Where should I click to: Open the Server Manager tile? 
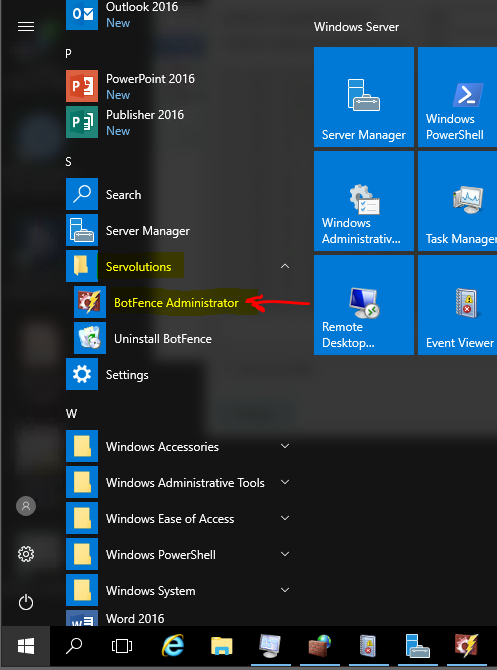(x=364, y=97)
